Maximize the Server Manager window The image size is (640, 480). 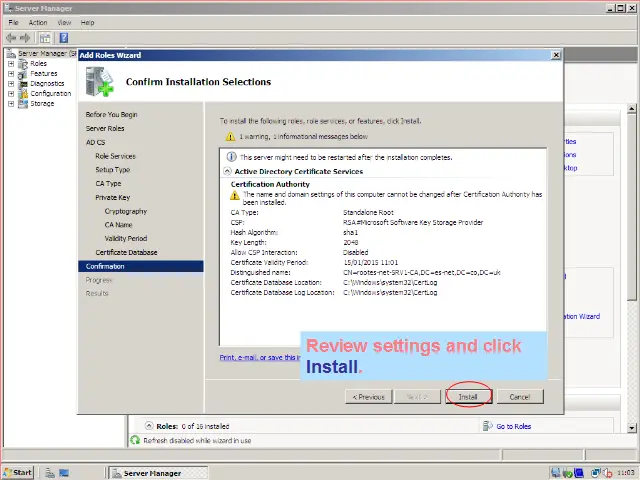[620, 8]
